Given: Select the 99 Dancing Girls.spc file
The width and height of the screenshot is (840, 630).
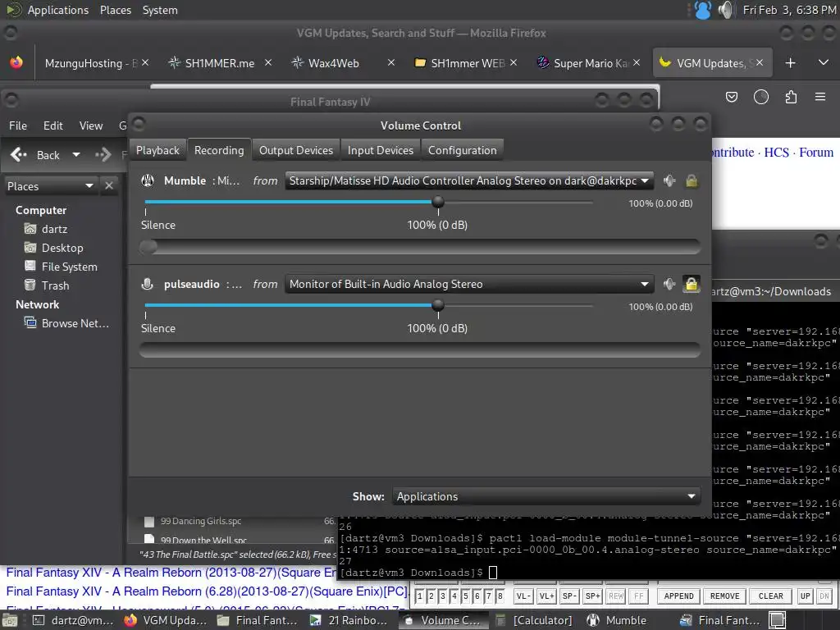Looking at the screenshot, I should [200, 521].
